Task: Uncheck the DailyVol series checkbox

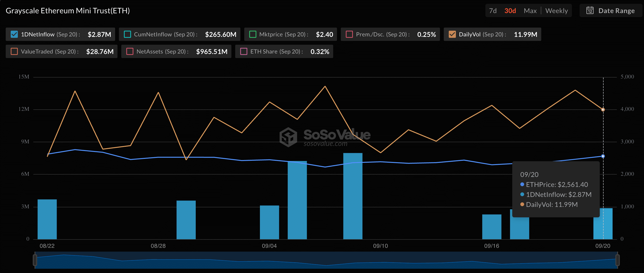Action: click(452, 34)
